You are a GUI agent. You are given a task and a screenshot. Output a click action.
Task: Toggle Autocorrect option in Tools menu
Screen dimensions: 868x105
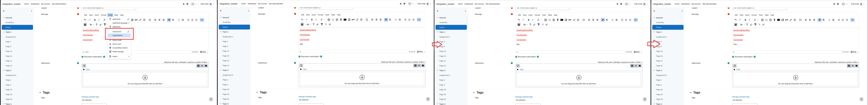tap(119, 31)
